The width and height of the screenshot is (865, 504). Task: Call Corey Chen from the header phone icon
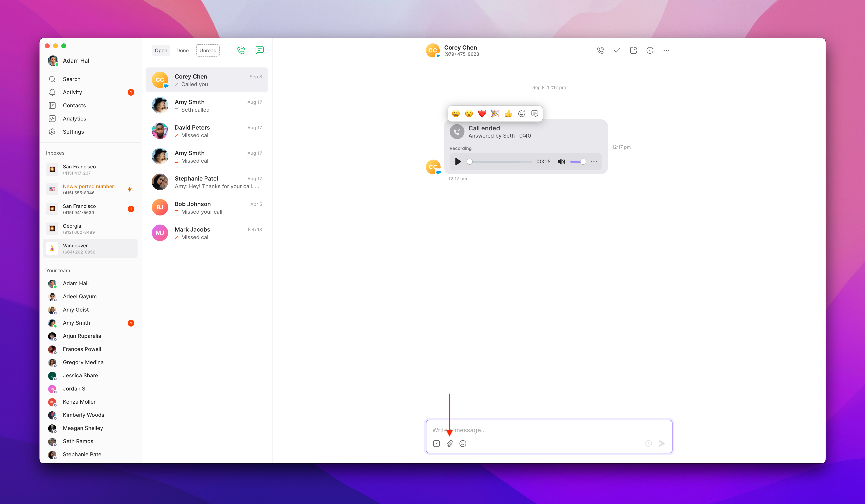click(600, 50)
